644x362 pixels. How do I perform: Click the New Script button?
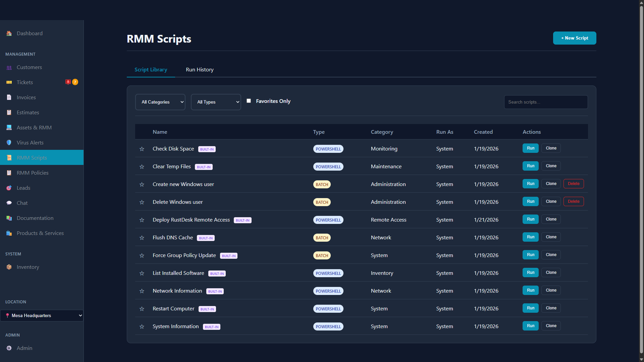point(574,38)
